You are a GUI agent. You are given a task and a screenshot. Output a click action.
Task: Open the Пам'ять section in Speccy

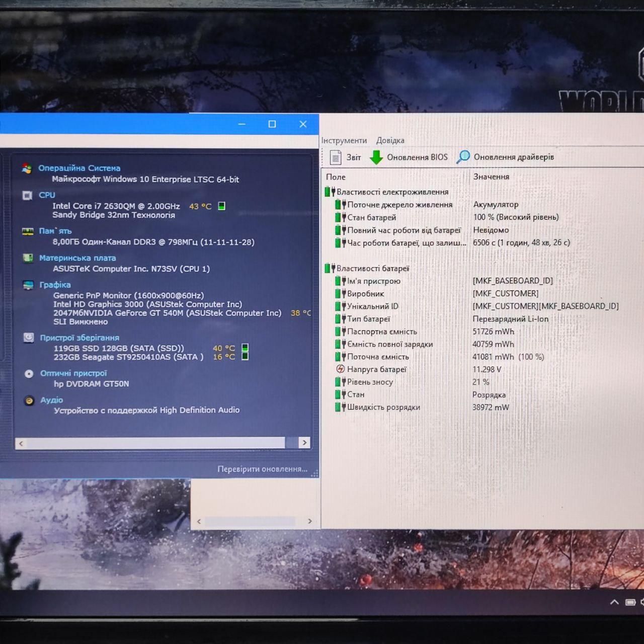(55, 231)
